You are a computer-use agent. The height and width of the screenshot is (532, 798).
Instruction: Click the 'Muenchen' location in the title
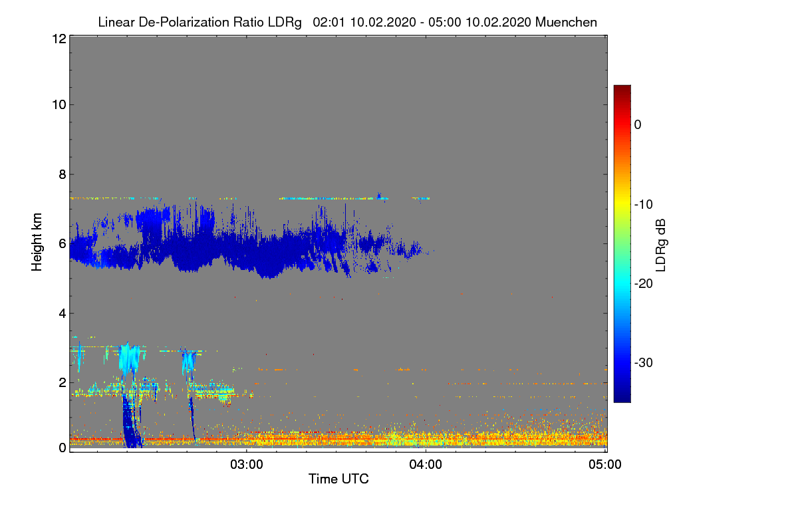[x=566, y=22]
